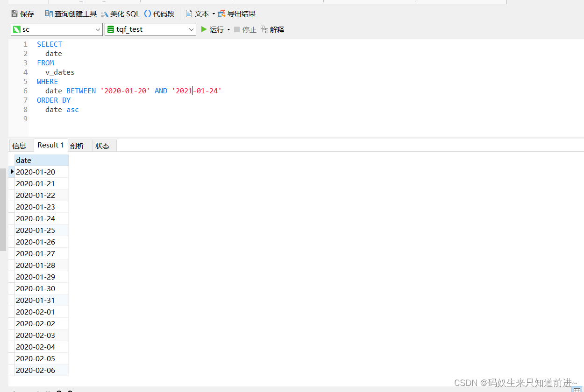Screen dimensions: 584x392
Task: Click the BETWEEN keyword in the query
Action: click(x=81, y=91)
